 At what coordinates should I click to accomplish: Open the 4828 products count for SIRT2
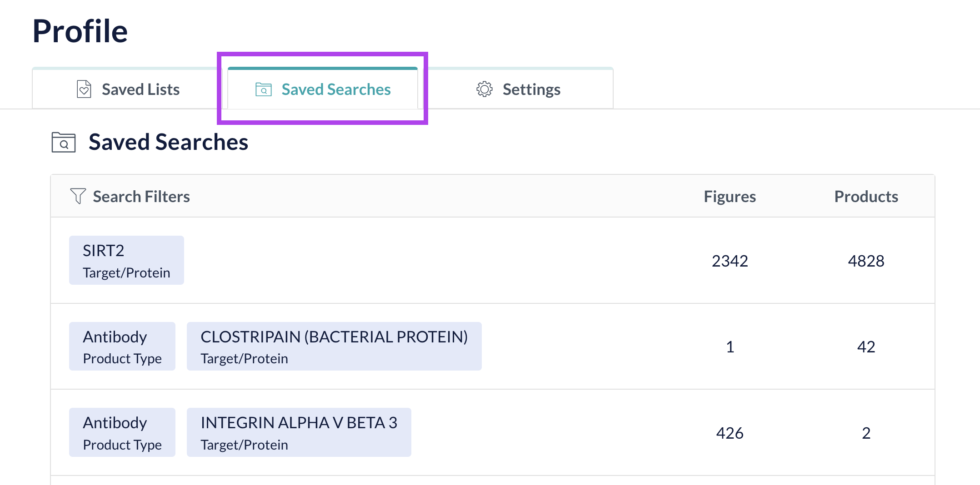point(866,261)
